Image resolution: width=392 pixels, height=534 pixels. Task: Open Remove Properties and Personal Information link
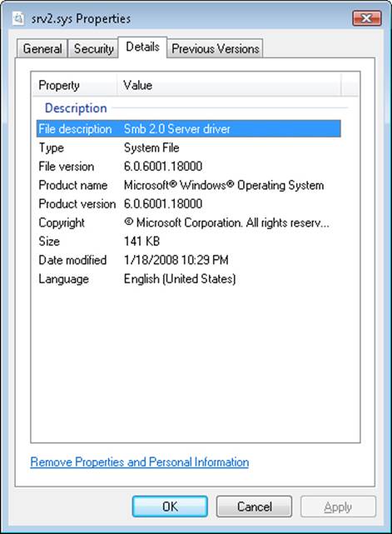(140, 462)
